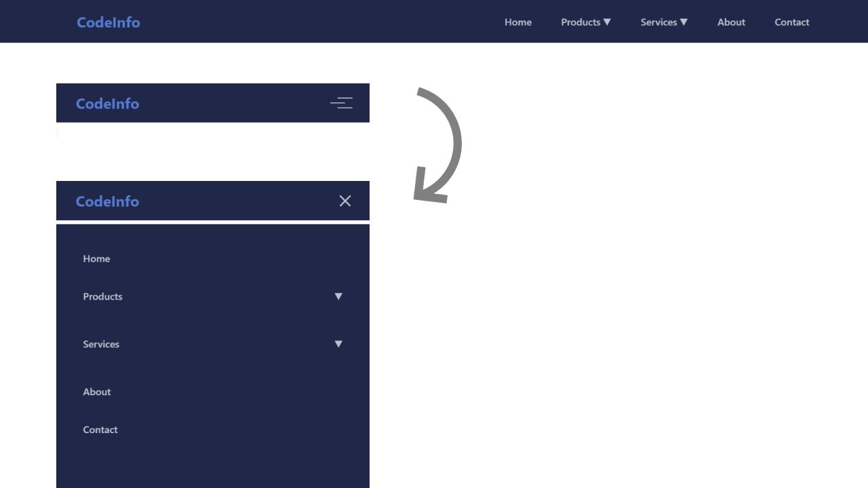Select About in the top navbar
Image resolution: width=868 pixels, height=488 pixels.
coord(730,22)
